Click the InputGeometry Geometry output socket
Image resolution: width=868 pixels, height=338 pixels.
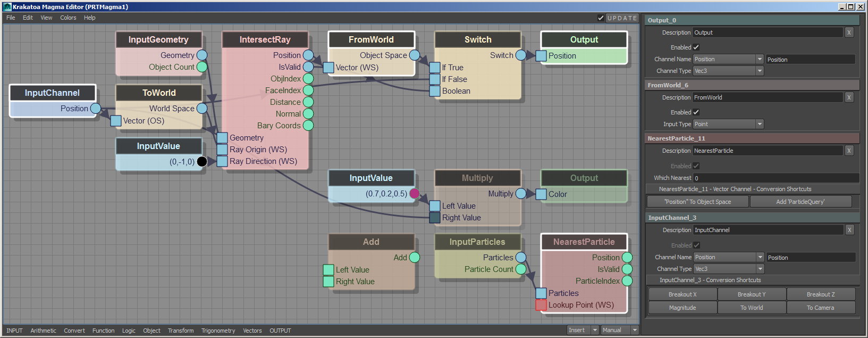tap(202, 55)
